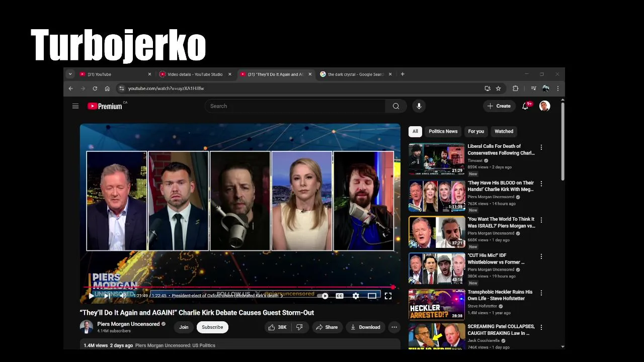Select the Politics News filter chip
The image size is (644, 362).
pyautogui.click(x=443, y=131)
